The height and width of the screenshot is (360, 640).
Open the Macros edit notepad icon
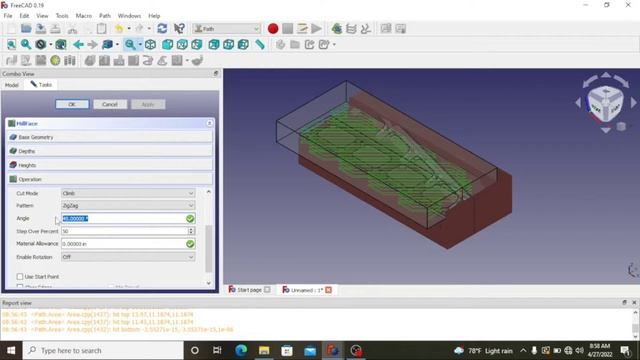tap(302, 29)
